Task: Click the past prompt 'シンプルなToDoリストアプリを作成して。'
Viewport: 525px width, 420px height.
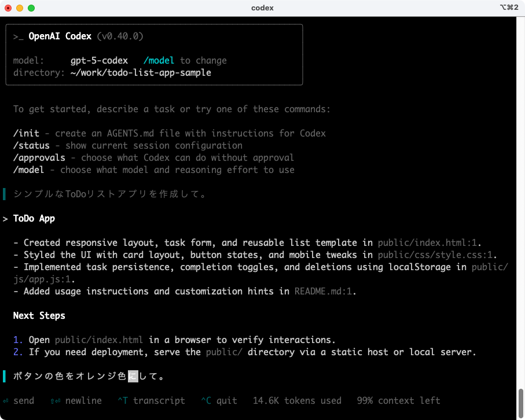Action: 110,194
